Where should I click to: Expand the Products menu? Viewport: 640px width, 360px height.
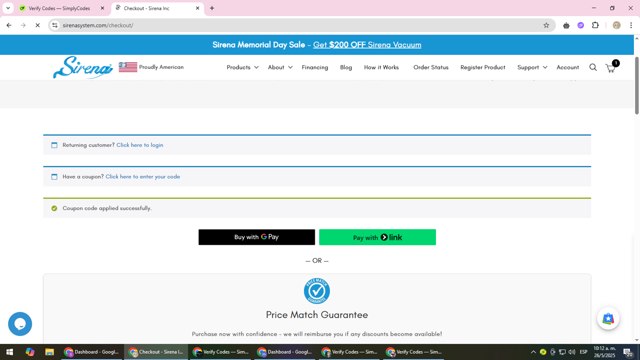(242, 67)
